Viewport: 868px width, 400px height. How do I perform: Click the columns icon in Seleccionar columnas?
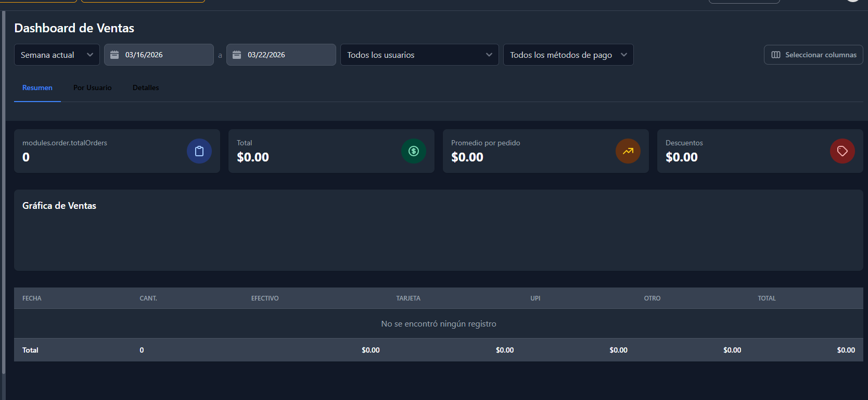(776, 55)
